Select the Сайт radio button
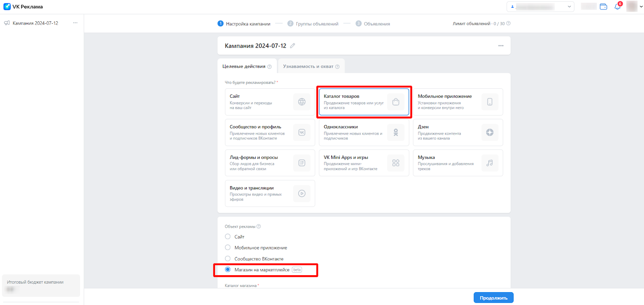Image resolution: width=644 pixels, height=305 pixels. [228, 237]
